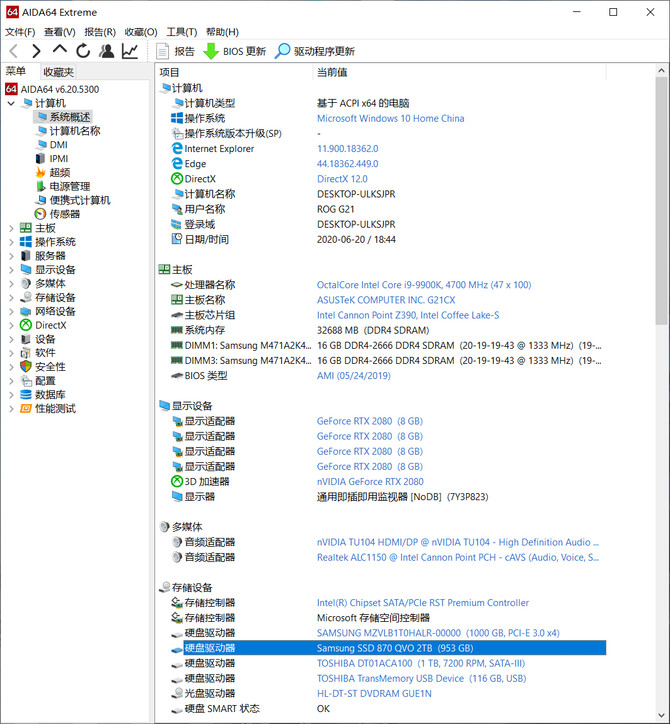Expand the 主板 tree node

point(11,228)
